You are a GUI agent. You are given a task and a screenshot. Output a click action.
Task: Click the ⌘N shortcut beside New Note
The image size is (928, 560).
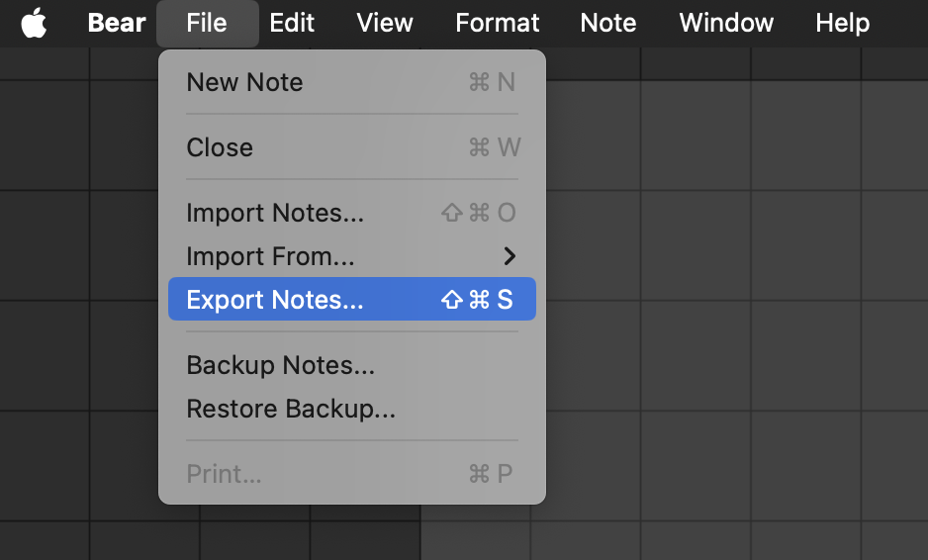tap(492, 82)
